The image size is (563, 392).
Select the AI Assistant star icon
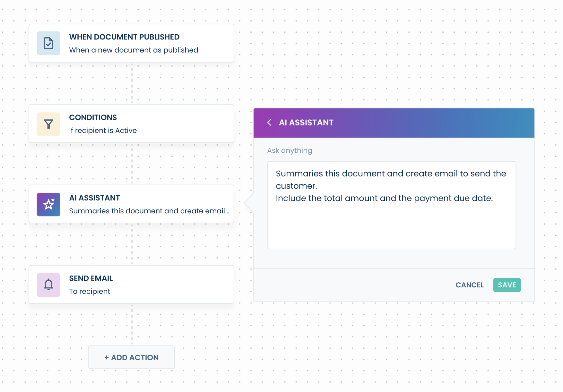(x=48, y=204)
